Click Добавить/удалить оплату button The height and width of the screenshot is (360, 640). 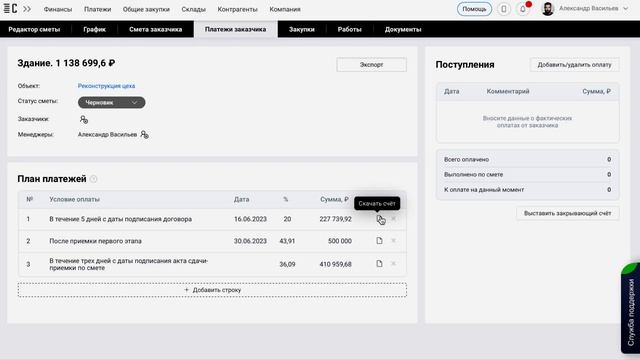[574, 64]
